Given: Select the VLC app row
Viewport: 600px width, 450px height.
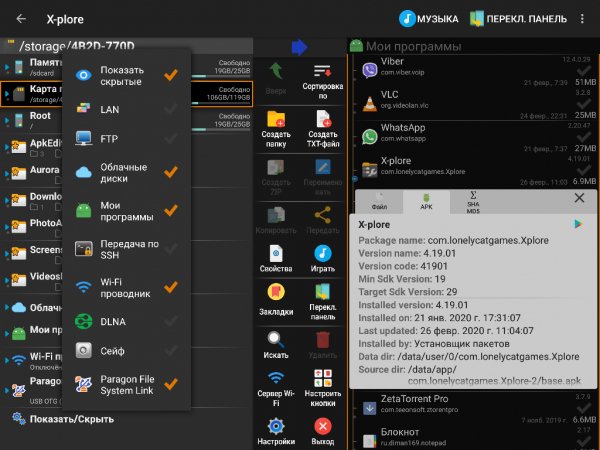Looking at the screenshot, I should pyautogui.click(x=474, y=104).
